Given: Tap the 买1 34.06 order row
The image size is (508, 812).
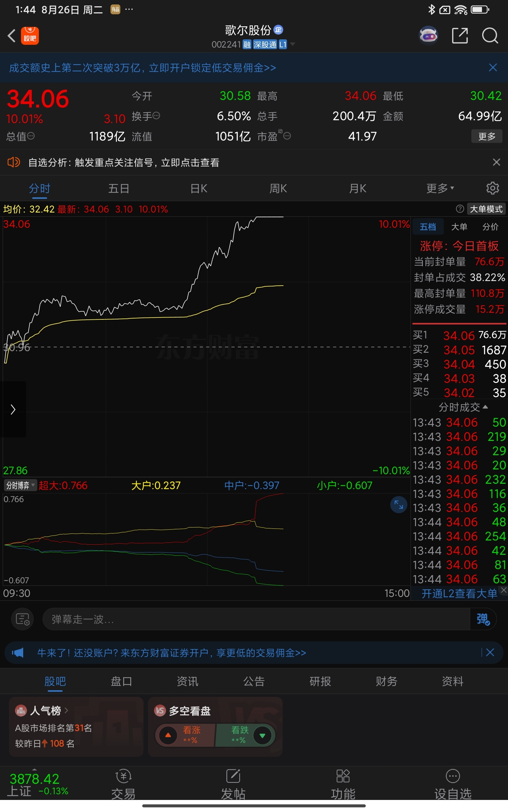Looking at the screenshot, I should pyautogui.click(x=459, y=335).
